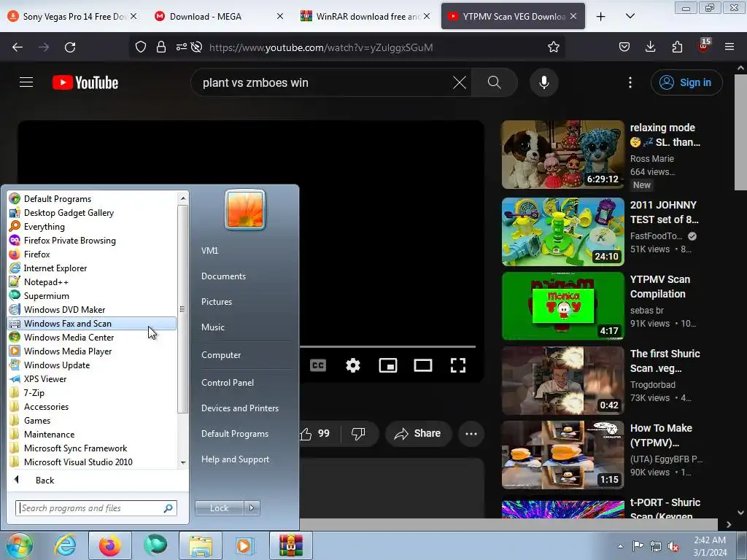Expand the Maintenance folder

[x=92, y=435]
